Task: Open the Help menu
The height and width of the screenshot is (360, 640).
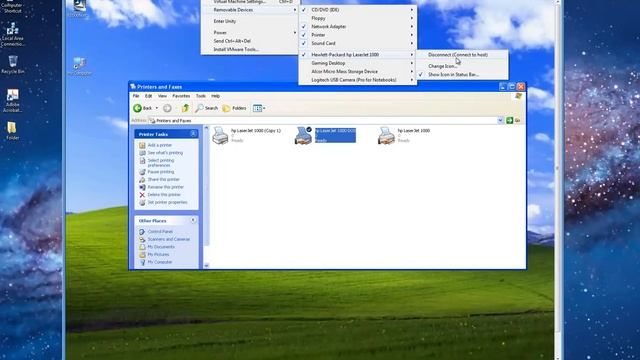Action: pyautogui.click(x=216, y=96)
